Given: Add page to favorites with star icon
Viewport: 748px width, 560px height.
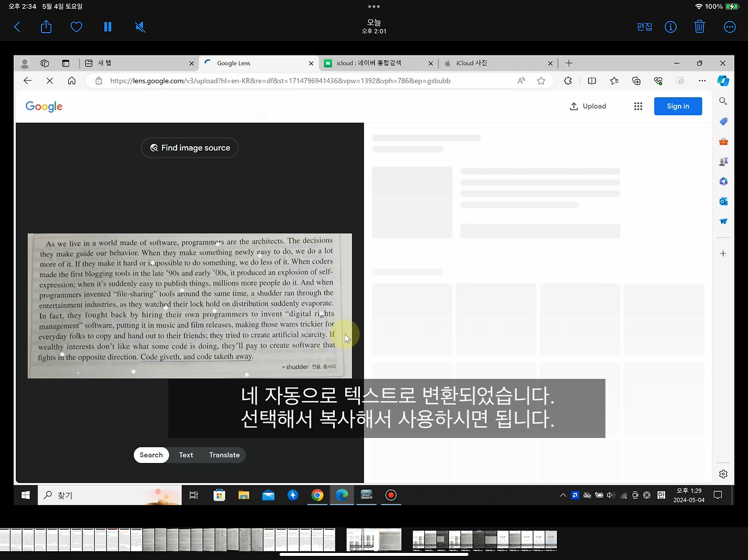Looking at the screenshot, I should (541, 81).
